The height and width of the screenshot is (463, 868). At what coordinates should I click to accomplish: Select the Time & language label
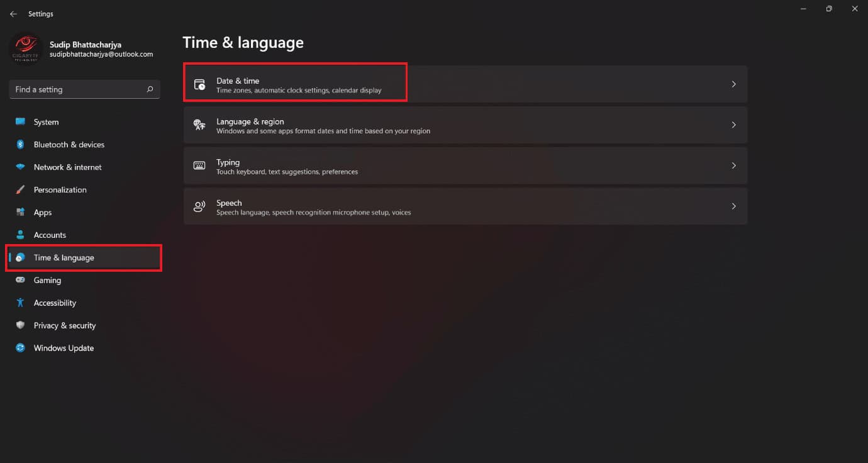pos(64,258)
